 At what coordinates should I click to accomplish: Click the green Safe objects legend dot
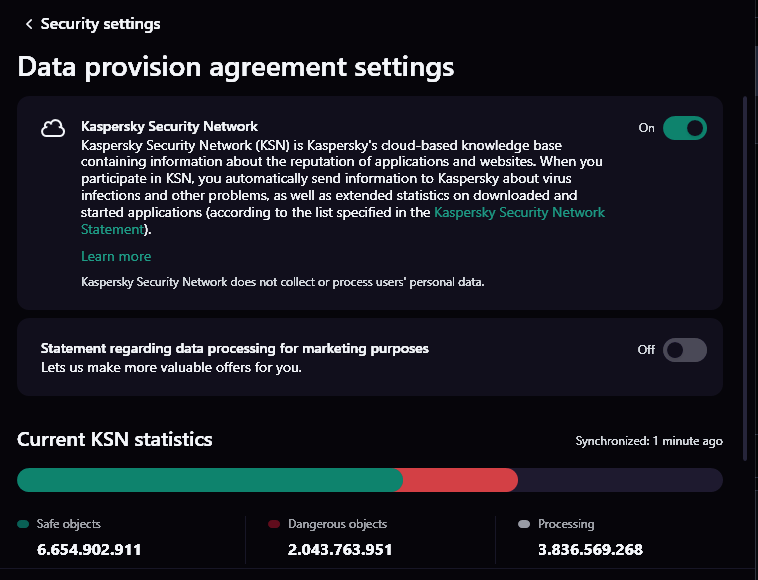pos(23,524)
